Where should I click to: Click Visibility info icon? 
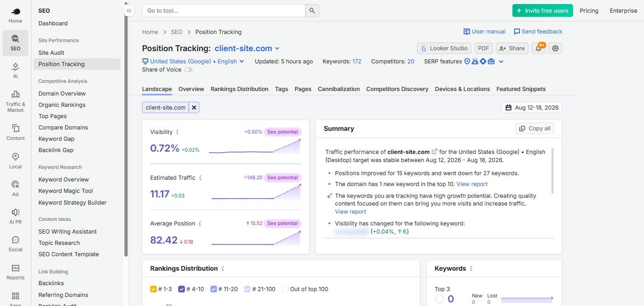coord(177,132)
